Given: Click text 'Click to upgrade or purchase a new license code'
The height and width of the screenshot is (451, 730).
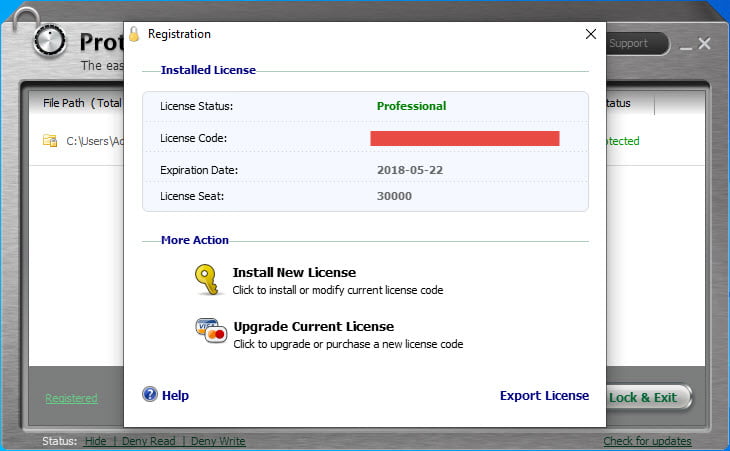Looking at the screenshot, I should click(x=348, y=344).
